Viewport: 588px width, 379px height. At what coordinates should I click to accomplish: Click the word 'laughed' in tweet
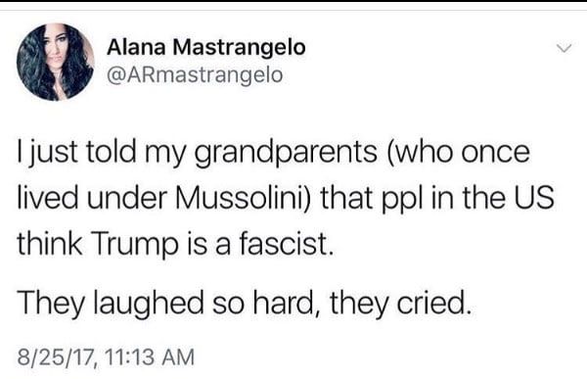click(x=148, y=303)
